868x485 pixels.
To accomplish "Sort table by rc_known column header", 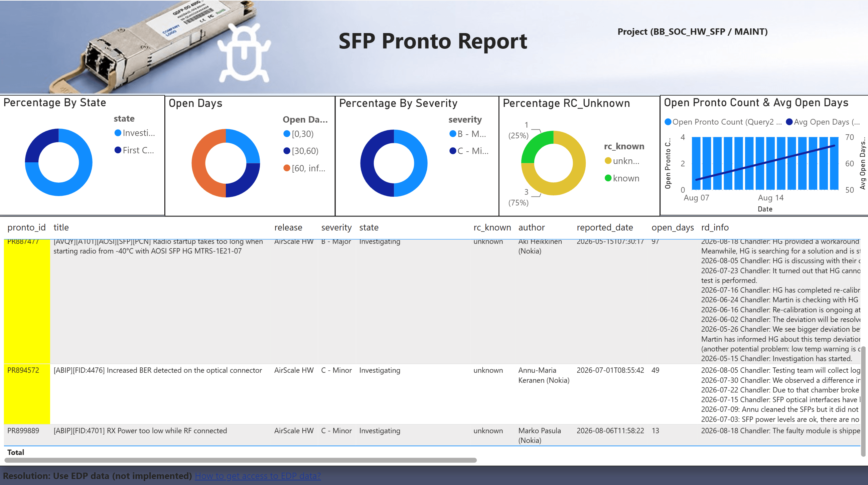I will coord(492,227).
